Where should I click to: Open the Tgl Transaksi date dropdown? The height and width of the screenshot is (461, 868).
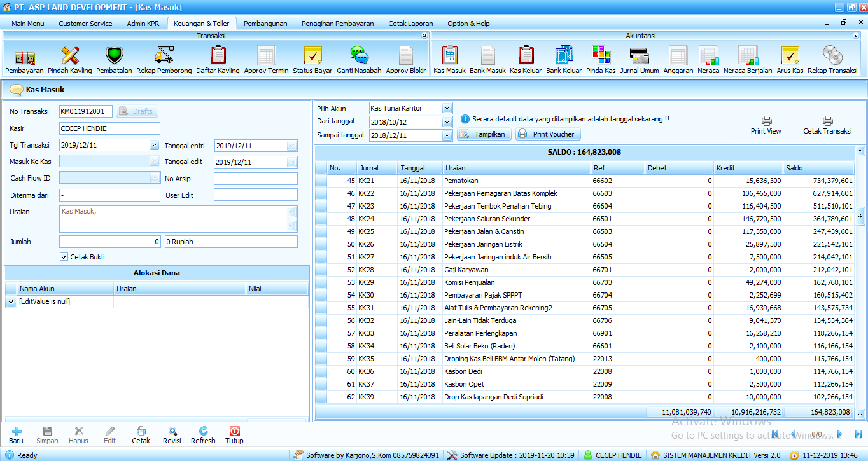tap(154, 146)
